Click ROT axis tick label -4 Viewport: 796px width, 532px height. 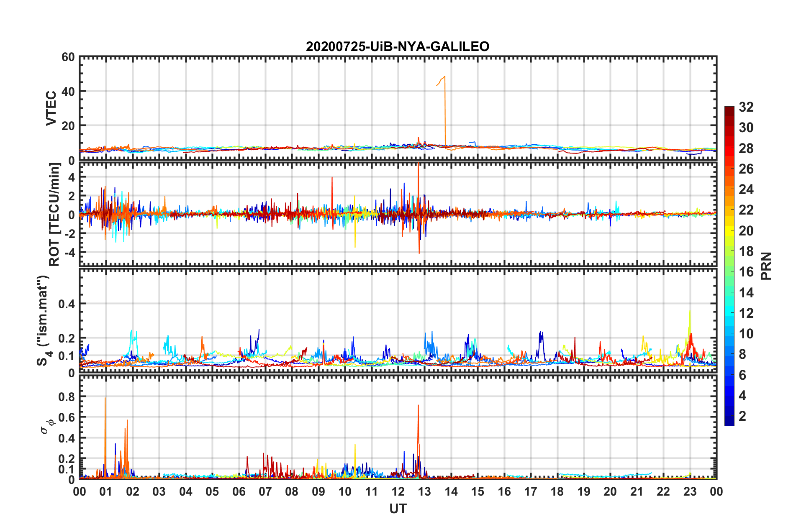(69, 252)
